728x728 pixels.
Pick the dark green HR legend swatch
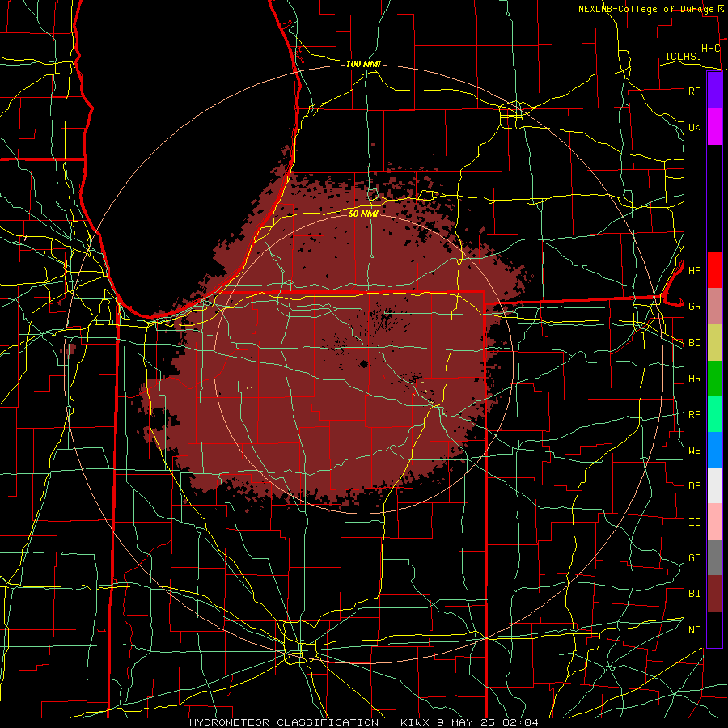(714, 379)
